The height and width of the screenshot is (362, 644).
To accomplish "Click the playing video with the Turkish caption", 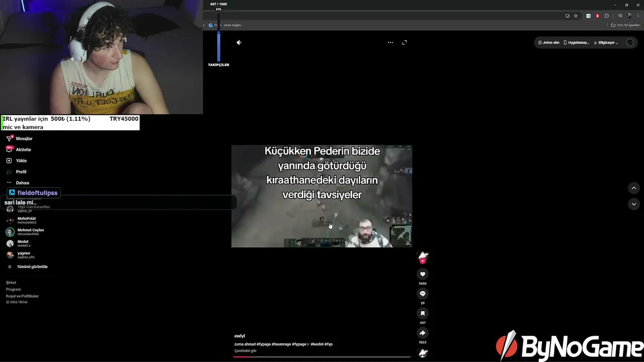I will point(321,196).
